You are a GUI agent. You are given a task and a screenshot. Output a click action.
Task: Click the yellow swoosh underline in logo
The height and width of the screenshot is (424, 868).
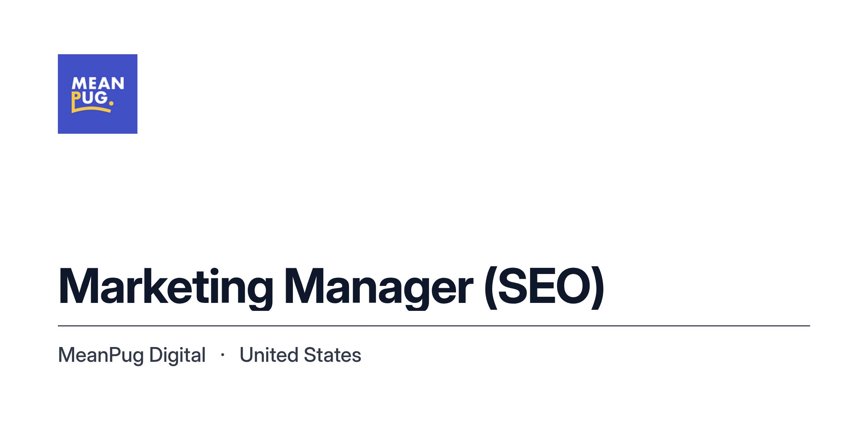click(x=91, y=109)
